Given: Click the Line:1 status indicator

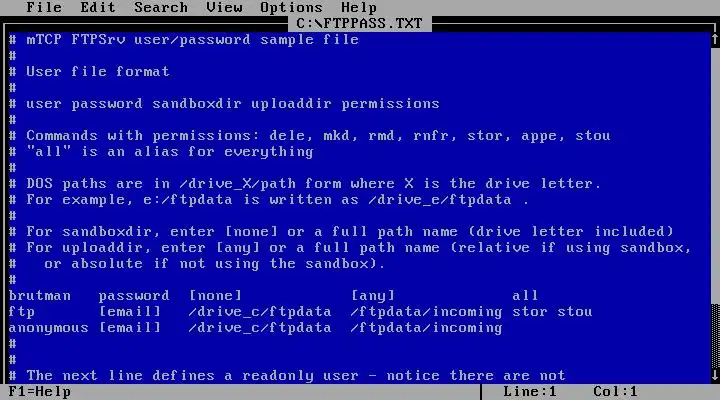Looking at the screenshot, I should coord(530,392).
